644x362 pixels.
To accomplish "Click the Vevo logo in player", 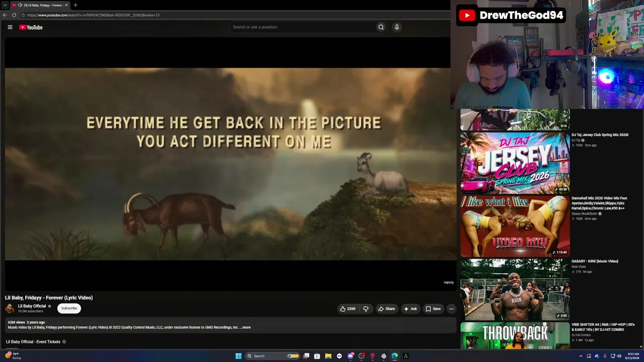I will (448, 283).
